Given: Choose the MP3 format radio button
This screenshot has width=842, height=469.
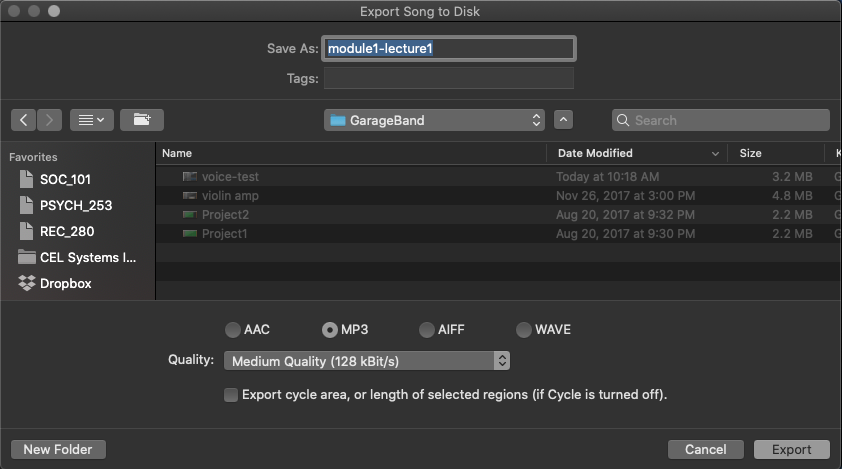Looking at the screenshot, I should [x=330, y=330].
